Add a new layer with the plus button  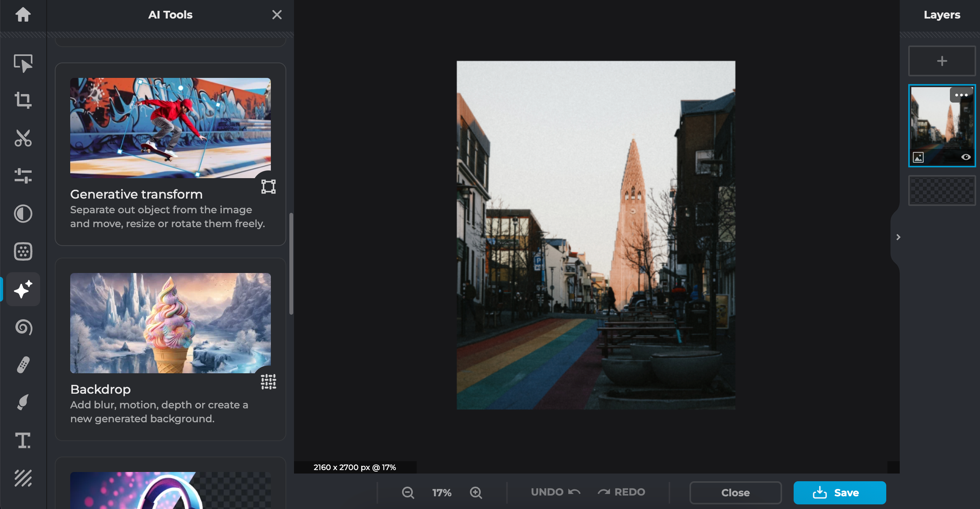click(942, 61)
